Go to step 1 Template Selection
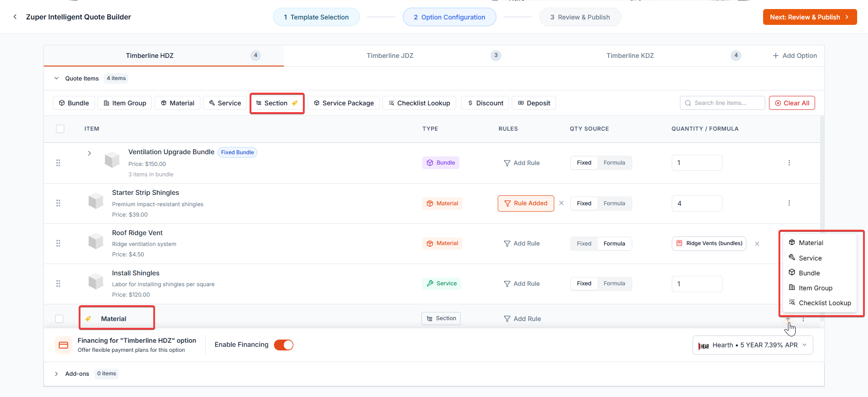This screenshot has width=868, height=397. (316, 17)
